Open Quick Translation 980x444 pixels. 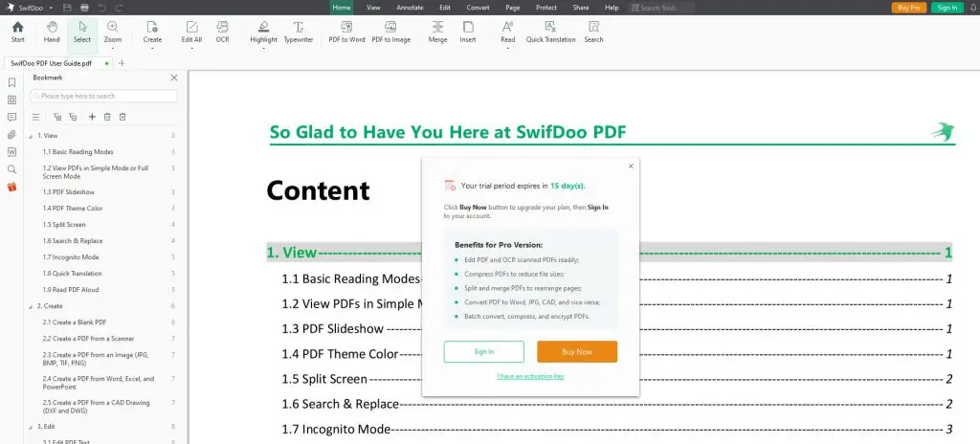tap(550, 32)
